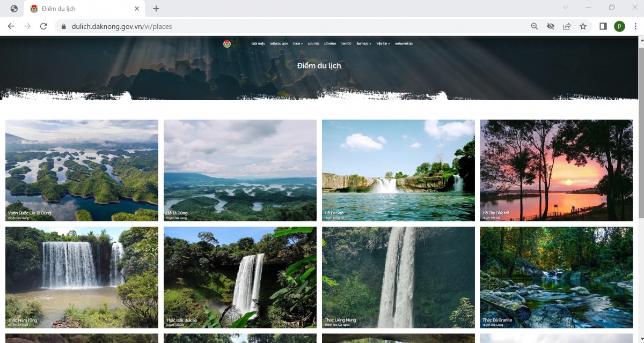Expand the TIỆN ÍCH dropdown
Image resolution: width=644 pixels, height=343 pixels.
[x=383, y=44]
